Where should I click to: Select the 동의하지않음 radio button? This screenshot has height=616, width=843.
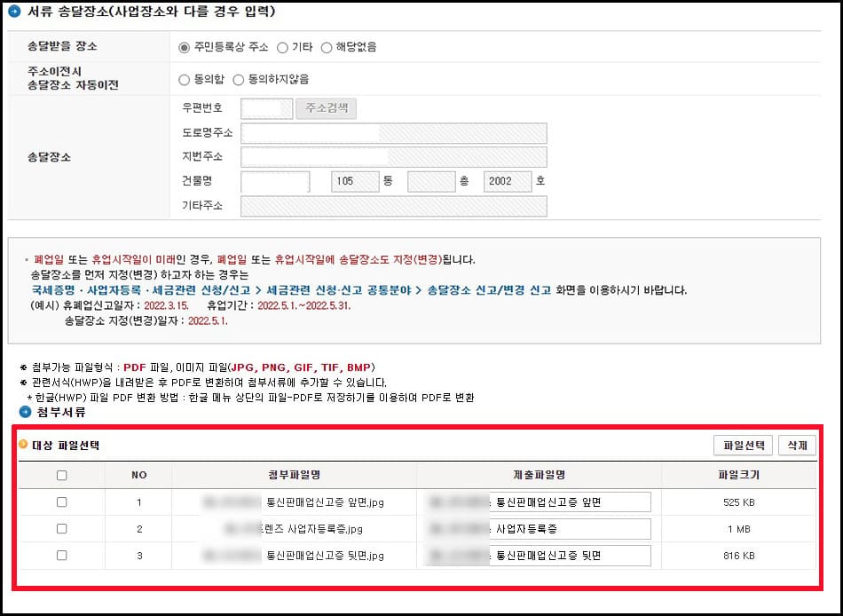click(238, 80)
